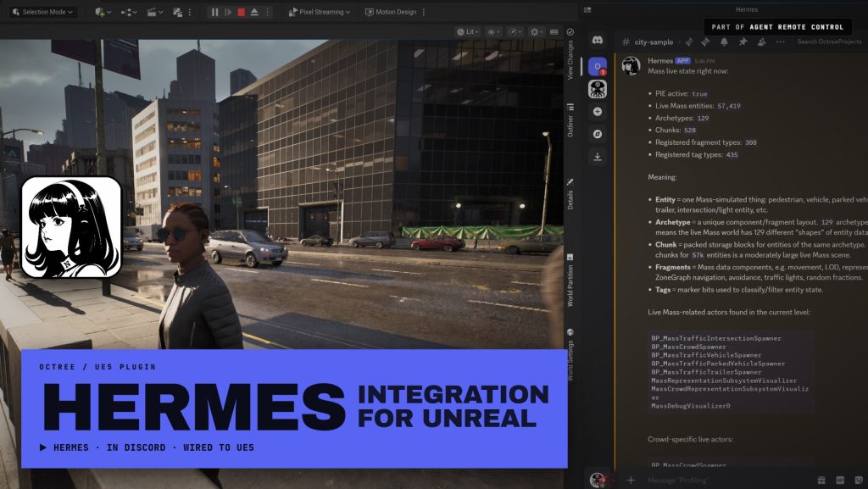Click the Hermes username in the message
This screenshot has height=489, width=868.
click(x=659, y=61)
